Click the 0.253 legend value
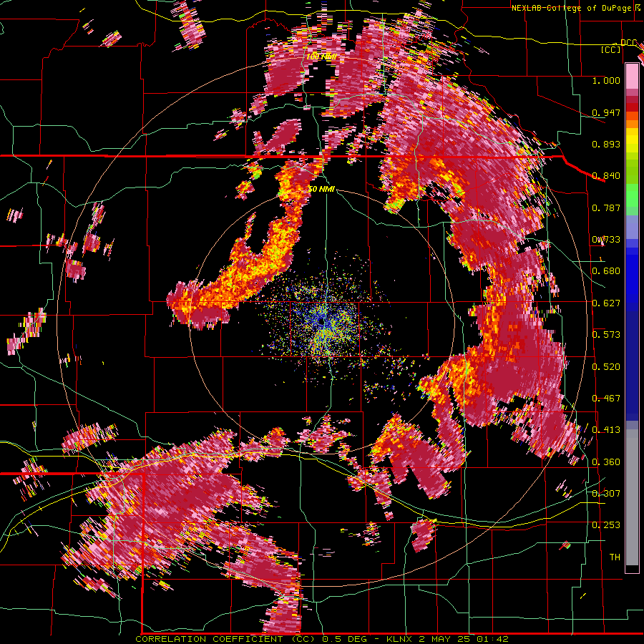The width and height of the screenshot is (644, 644). [x=606, y=525]
